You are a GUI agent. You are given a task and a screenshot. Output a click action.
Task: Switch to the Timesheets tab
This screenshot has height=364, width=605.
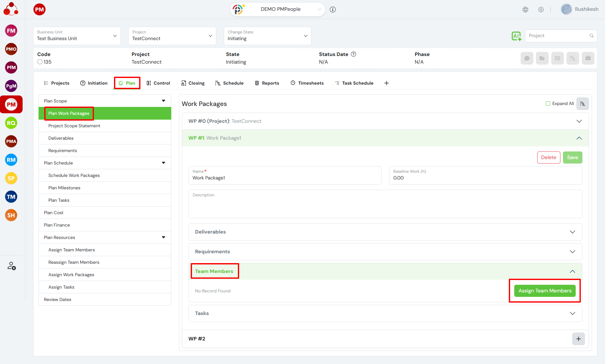pos(307,83)
